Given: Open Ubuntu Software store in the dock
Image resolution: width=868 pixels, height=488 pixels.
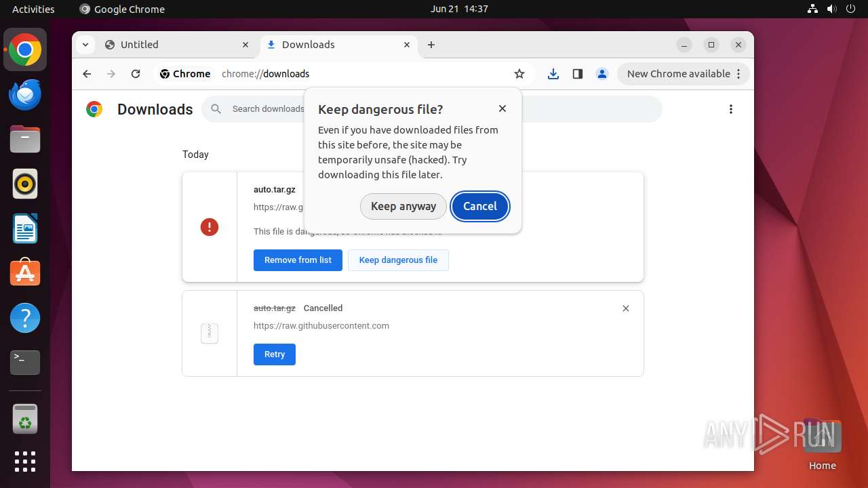Looking at the screenshot, I should (x=25, y=273).
